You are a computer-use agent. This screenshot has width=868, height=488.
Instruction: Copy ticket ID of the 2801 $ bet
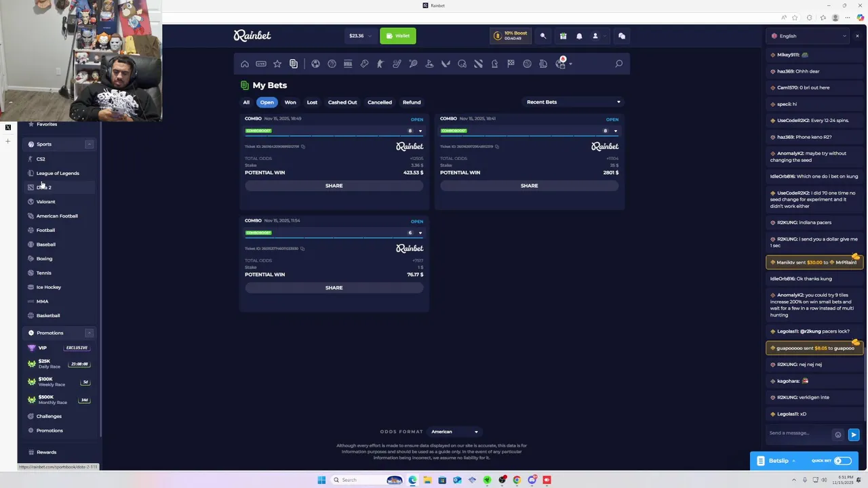pyautogui.click(x=497, y=146)
